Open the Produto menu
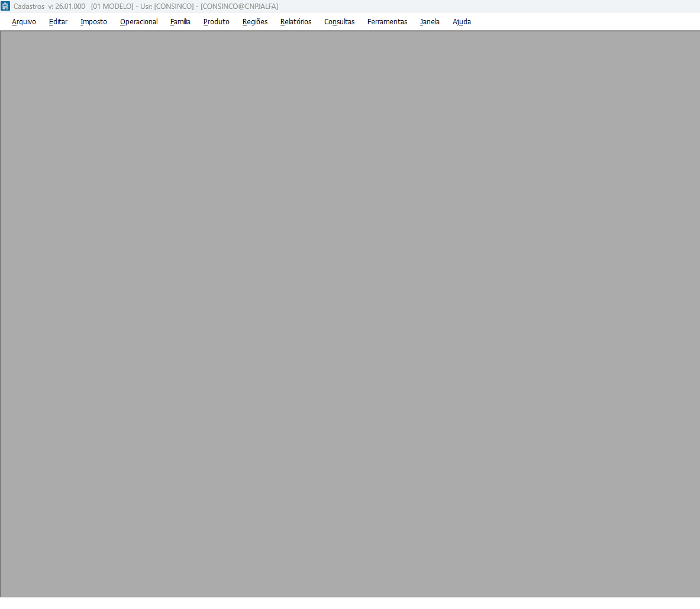This screenshot has height=609, width=700. click(x=217, y=22)
